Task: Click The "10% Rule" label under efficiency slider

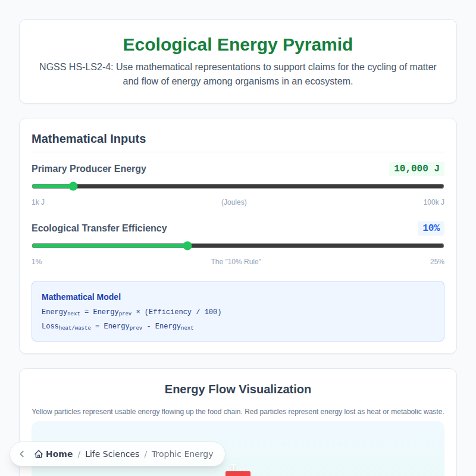Action: pyautogui.click(x=236, y=261)
